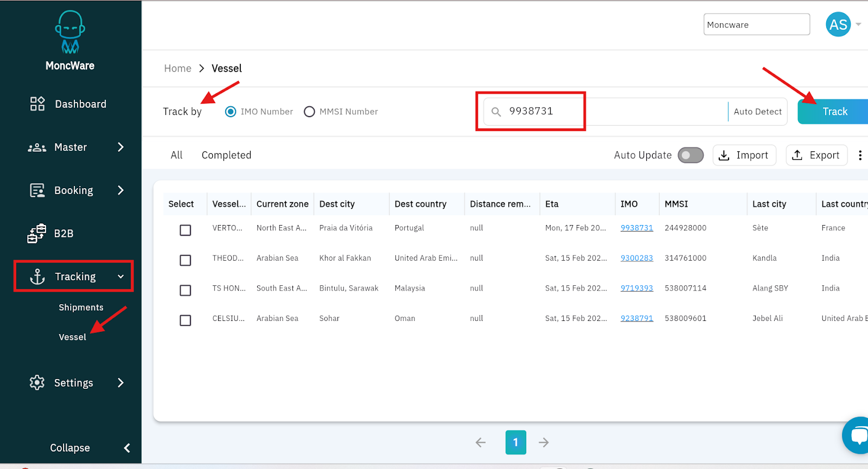Click the Track button

coord(833,112)
